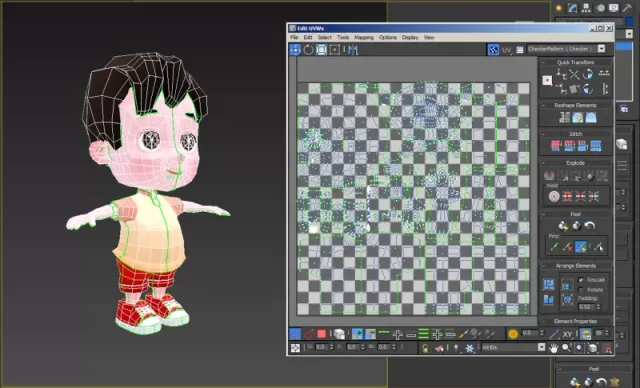This screenshot has width=640, height=388.
Task: Click the Pan view hand icon
Action: (x=553, y=348)
